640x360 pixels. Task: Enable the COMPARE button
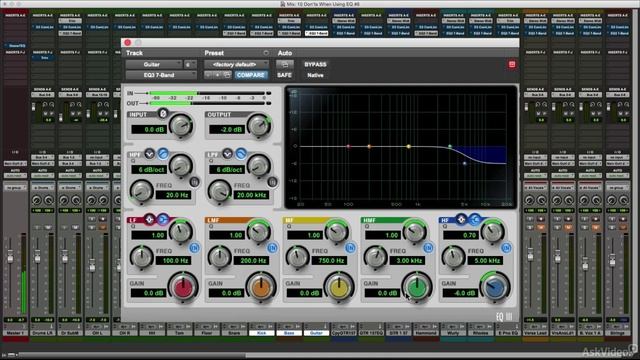tap(251, 75)
